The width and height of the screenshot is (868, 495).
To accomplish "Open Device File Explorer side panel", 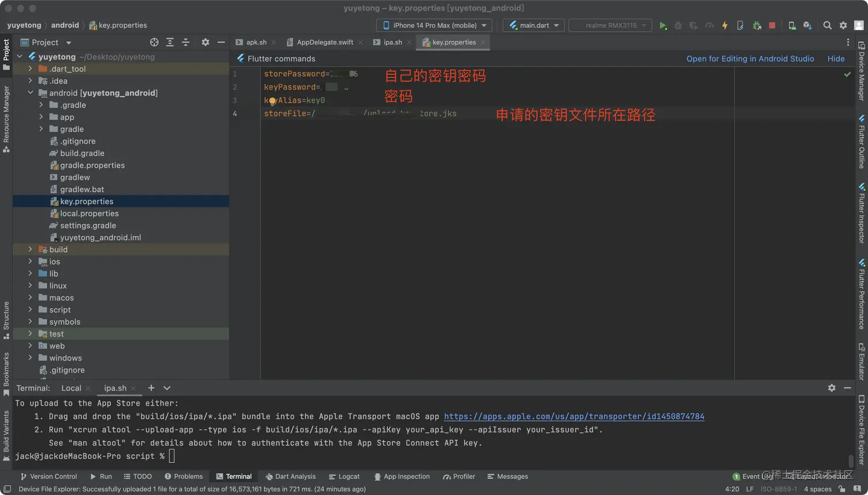I will point(862,430).
